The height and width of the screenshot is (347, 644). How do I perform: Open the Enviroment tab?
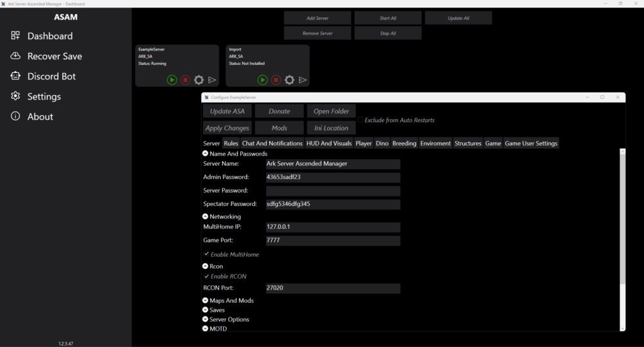(435, 143)
